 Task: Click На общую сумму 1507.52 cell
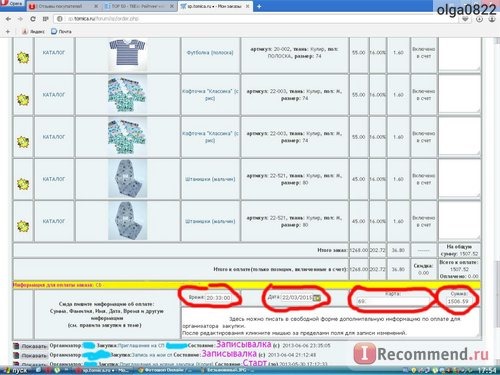tap(459, 250)
